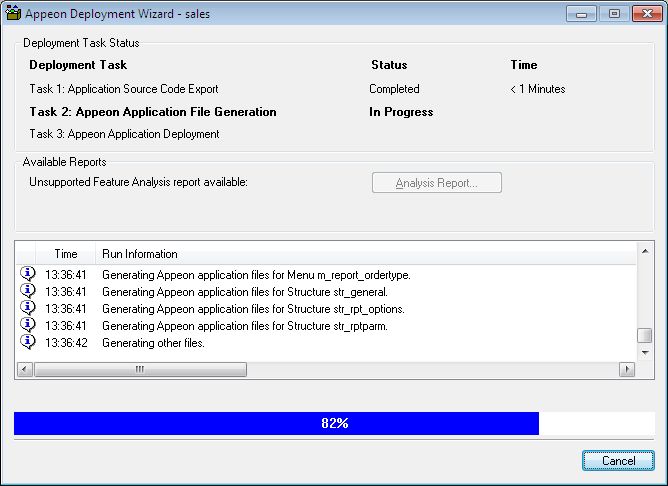Click the log's scroll right arrow
The image size is (668, 486).
point(627,369)
